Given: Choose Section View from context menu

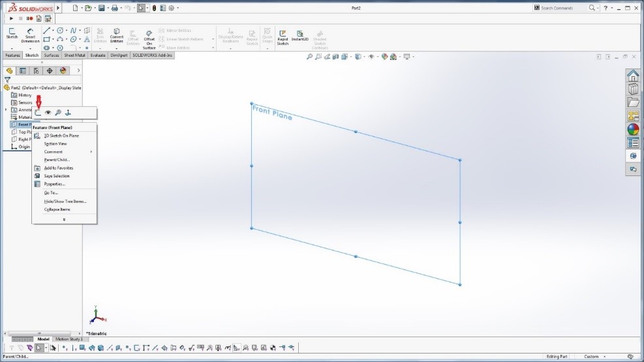Looking at the screenshot, I should click(55, 143).
